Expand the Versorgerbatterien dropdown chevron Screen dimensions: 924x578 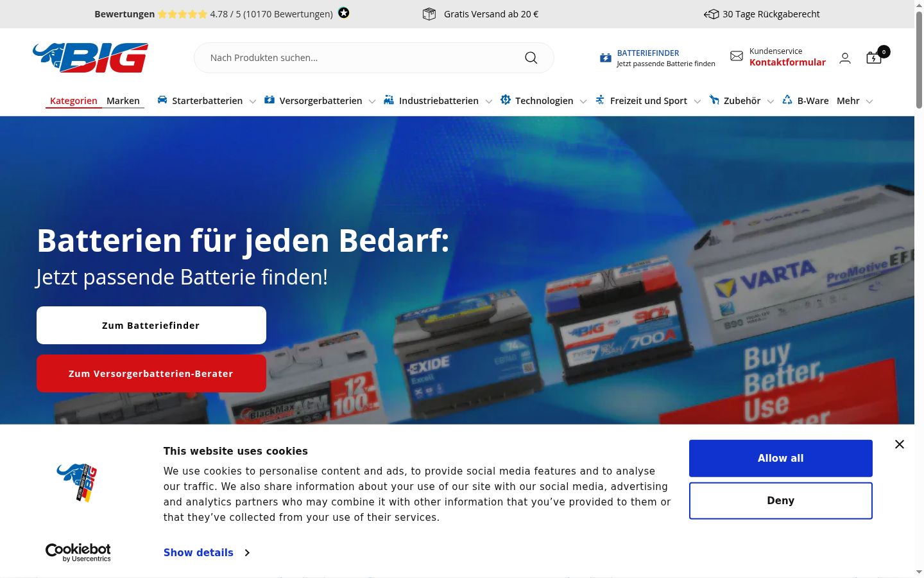click(372, 101)
